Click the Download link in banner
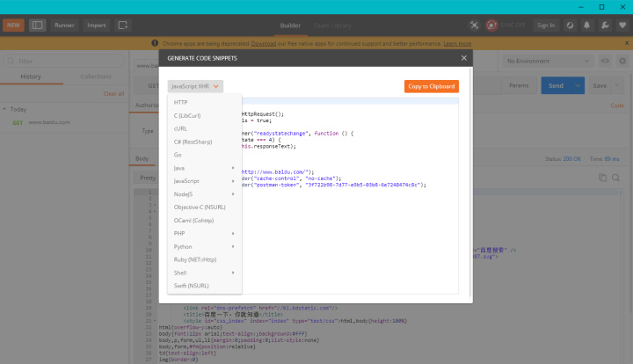 [x=264, y=44]
